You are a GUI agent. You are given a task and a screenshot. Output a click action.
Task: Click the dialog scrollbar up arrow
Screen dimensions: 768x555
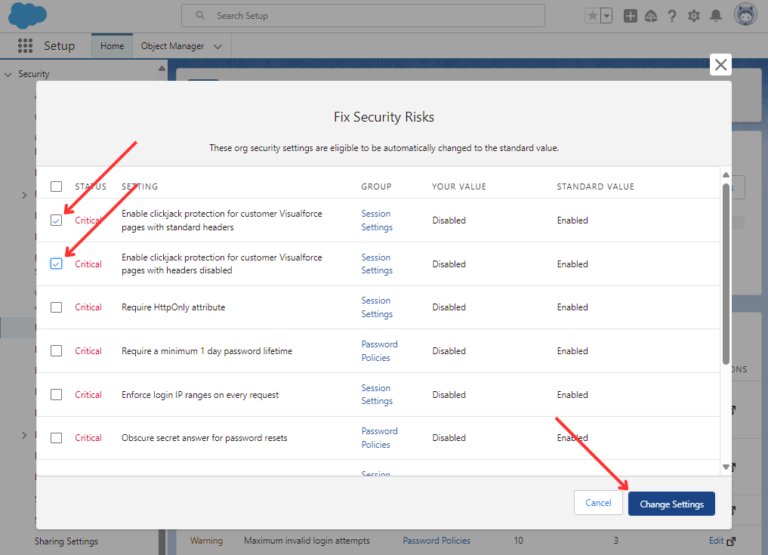tap(726, 175)
